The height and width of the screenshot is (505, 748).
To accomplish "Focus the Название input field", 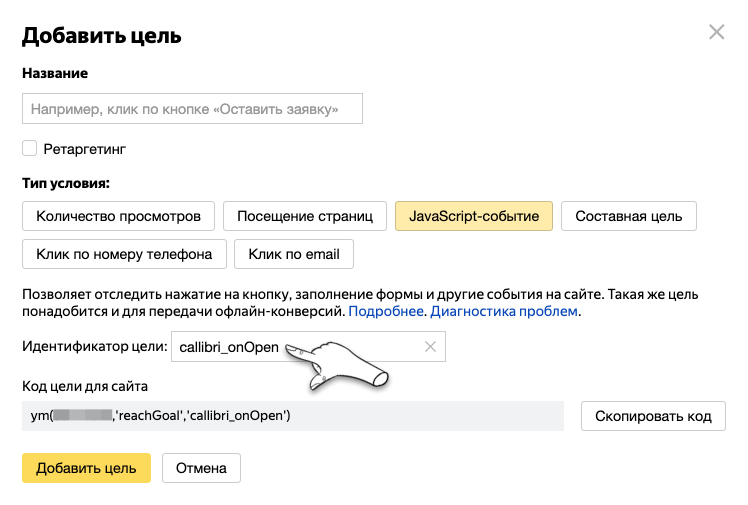I will (192, 109).
